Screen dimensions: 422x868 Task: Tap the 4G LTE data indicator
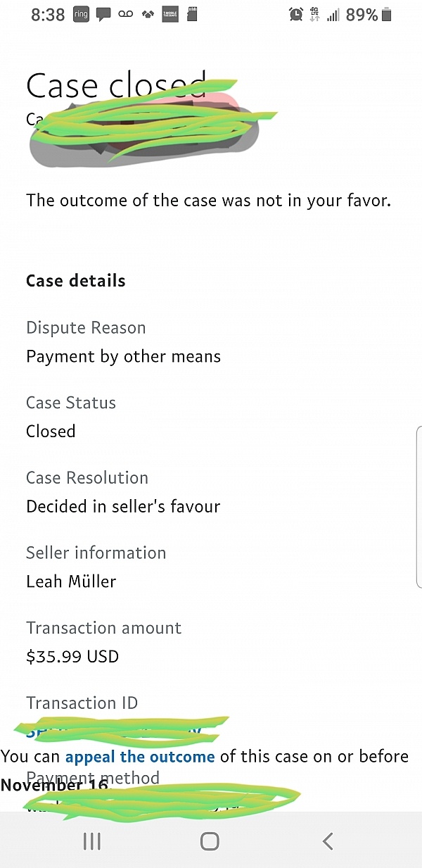[x=315, y=15]
